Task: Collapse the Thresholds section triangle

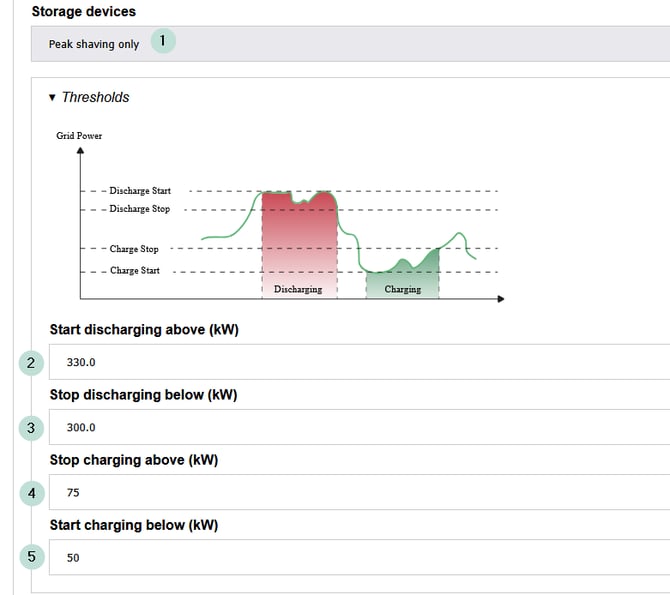Action: [52, 97]
